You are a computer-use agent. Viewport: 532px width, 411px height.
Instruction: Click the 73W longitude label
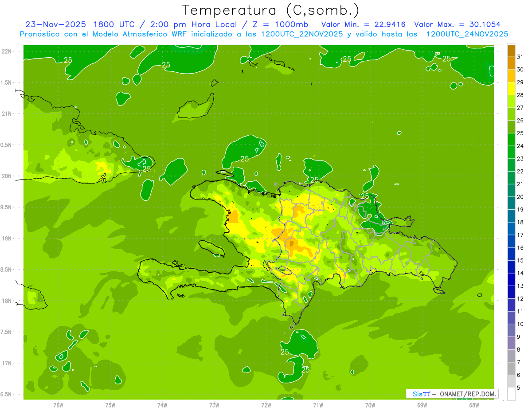[214, 405]
